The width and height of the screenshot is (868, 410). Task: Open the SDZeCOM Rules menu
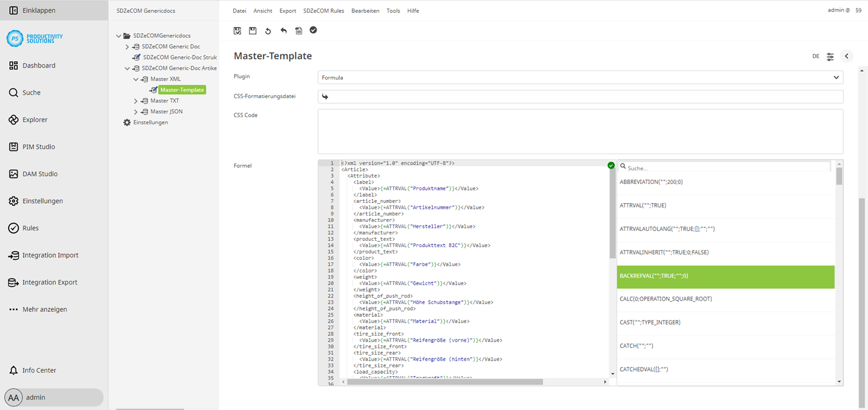click(x=324, y=10)
